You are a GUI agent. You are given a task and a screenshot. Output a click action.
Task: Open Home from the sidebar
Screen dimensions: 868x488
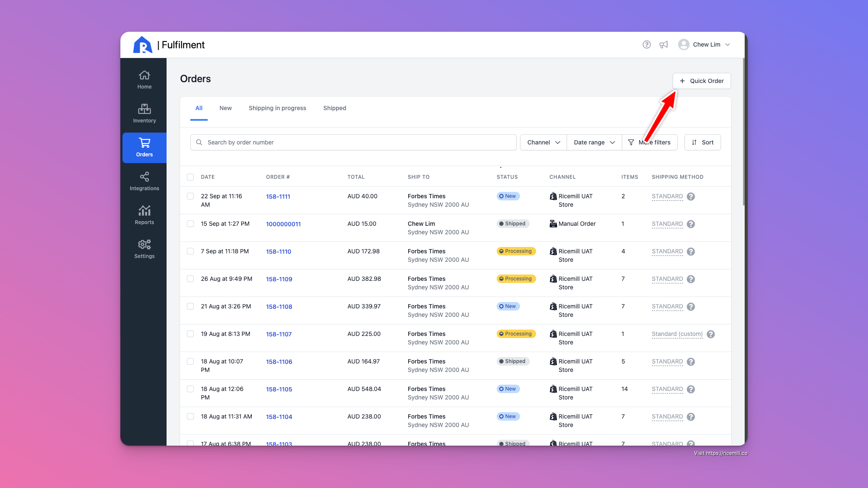coord(144,80)
